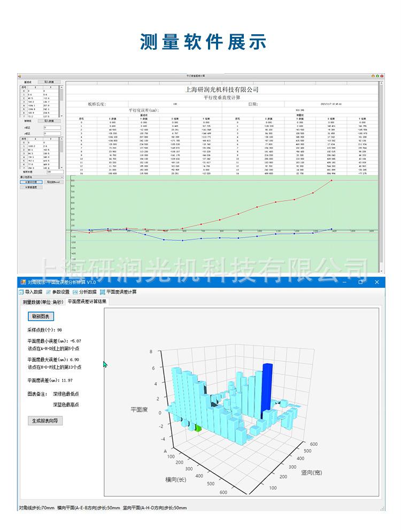401x532 pixels.
Task: Click the top window's title bar app icon
Action: coord(19,76)
